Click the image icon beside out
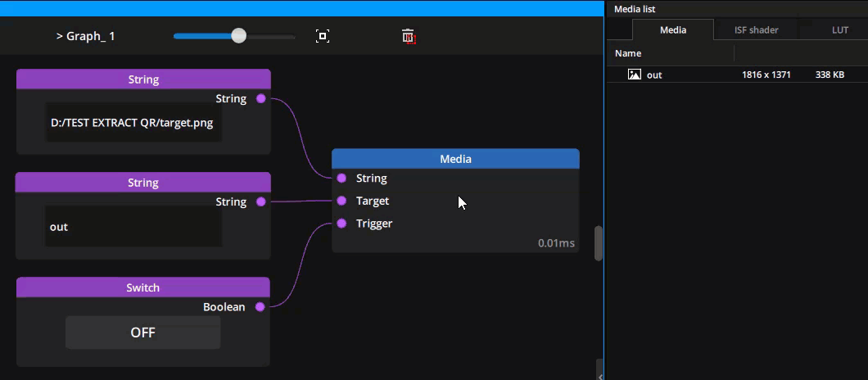The image size is (868, 380). [634, 75]
